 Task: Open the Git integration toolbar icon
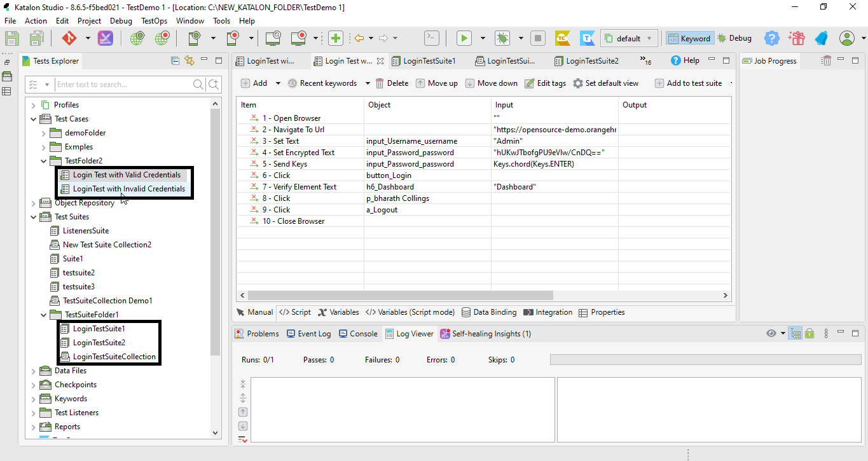pyautogui.click(x=69, y=38)
